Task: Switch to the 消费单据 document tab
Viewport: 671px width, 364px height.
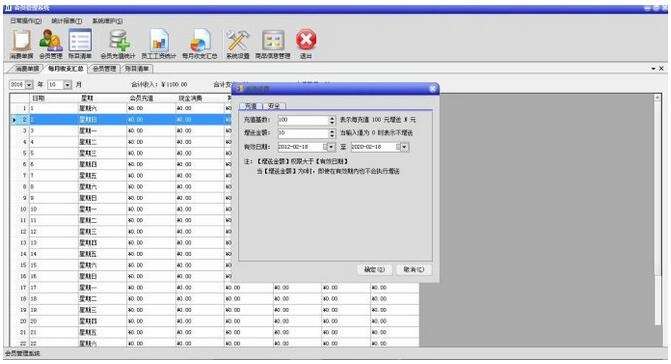Action: tap(27, 68)
